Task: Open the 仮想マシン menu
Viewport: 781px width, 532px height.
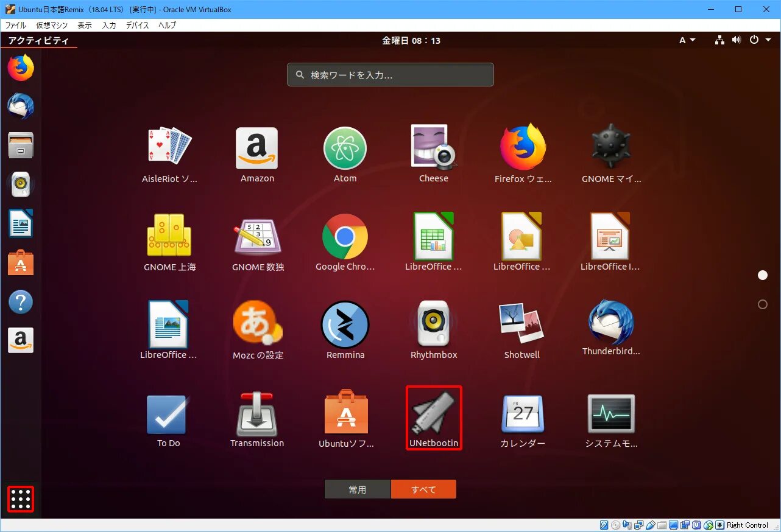Action: coord(52,26)
